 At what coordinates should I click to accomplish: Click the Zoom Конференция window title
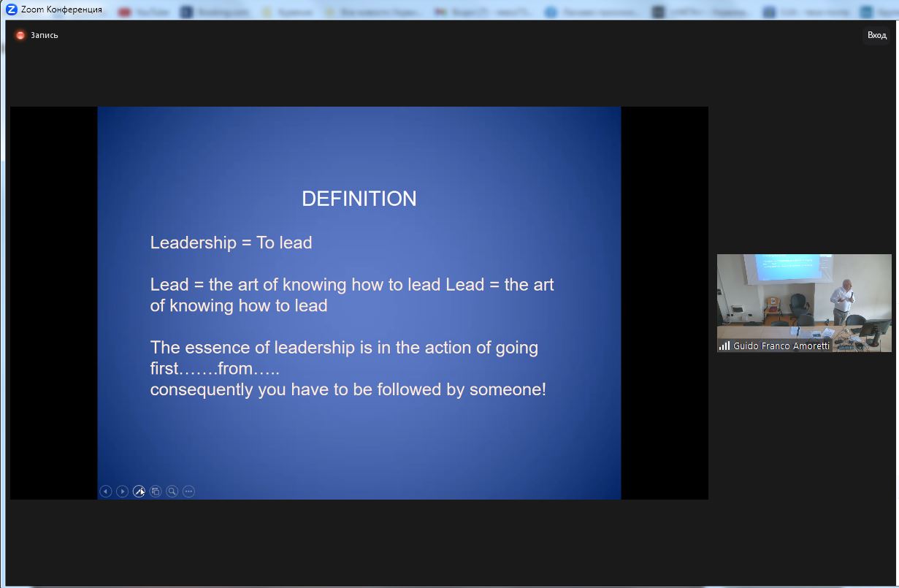(61, 9)
